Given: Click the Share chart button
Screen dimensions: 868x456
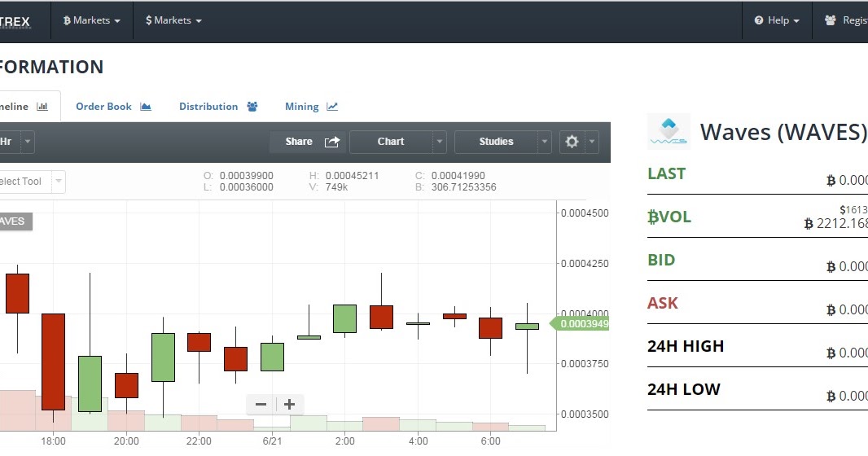Looking at the screenshot, I should point(308,142).
